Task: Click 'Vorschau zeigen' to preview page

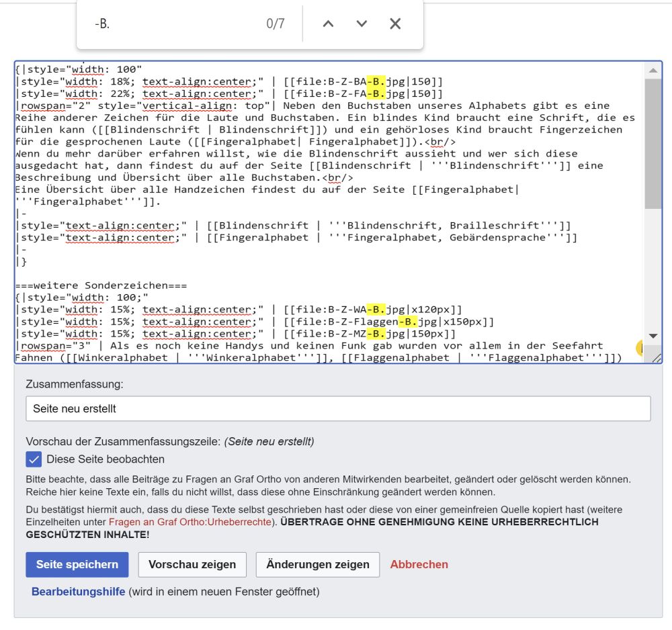Action: [x=192, y=564]
